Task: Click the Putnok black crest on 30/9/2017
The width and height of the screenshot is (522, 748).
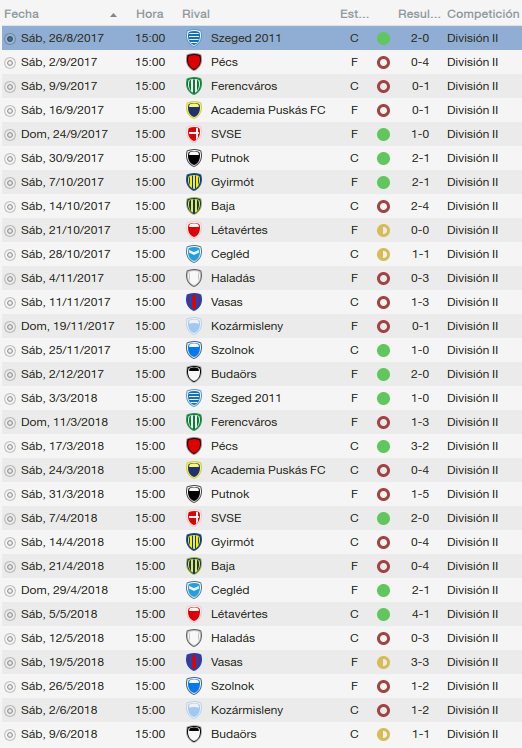Action: [x=194, y=158]
